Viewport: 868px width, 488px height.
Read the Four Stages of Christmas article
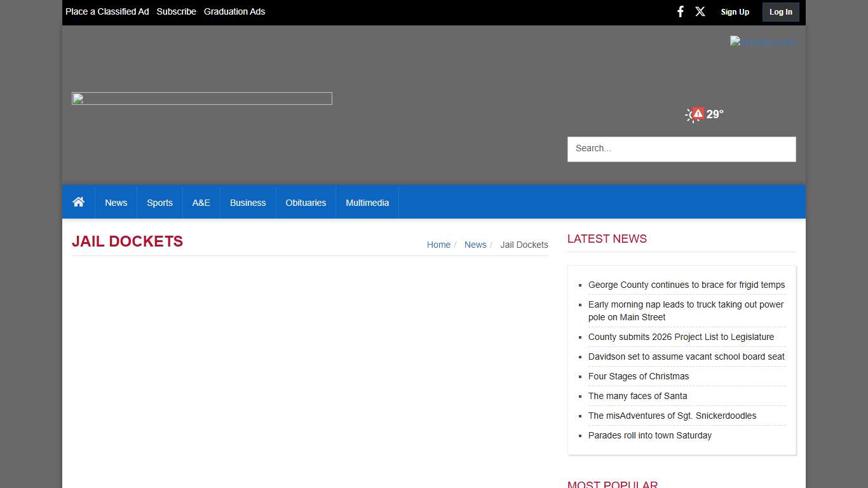click(x=639, y=376)
